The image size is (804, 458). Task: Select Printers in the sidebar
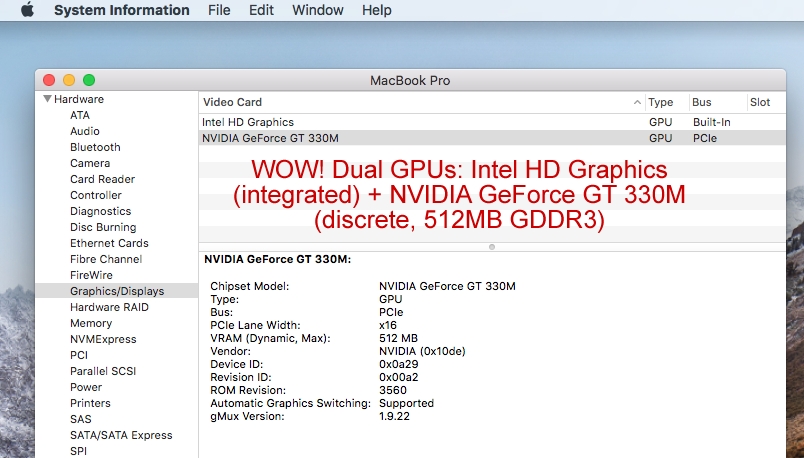click(x=90, y=403)
